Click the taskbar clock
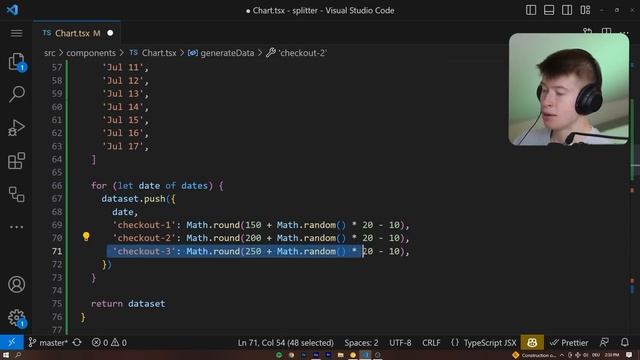 pyautogui.click(x=612, y=355)
